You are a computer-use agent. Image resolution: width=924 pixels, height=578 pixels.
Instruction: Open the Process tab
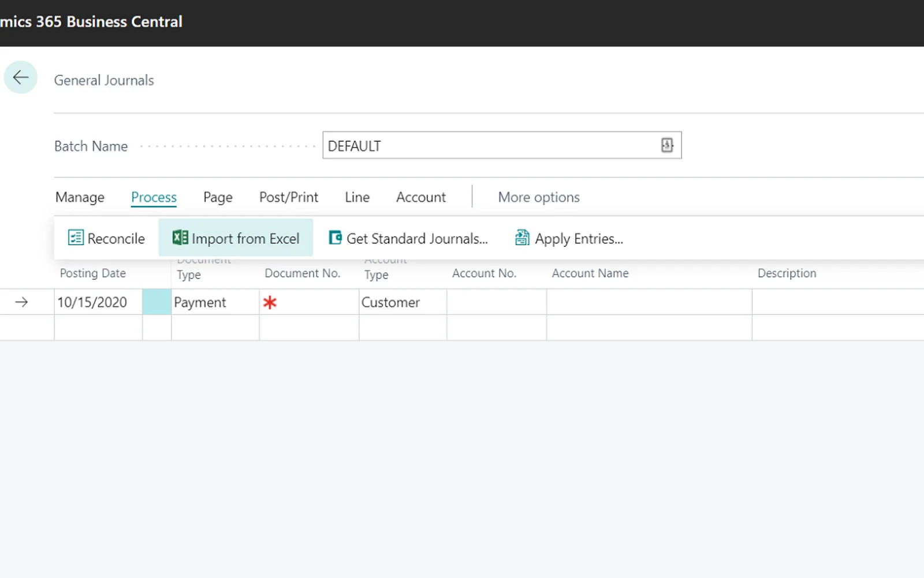pos(154,197)
